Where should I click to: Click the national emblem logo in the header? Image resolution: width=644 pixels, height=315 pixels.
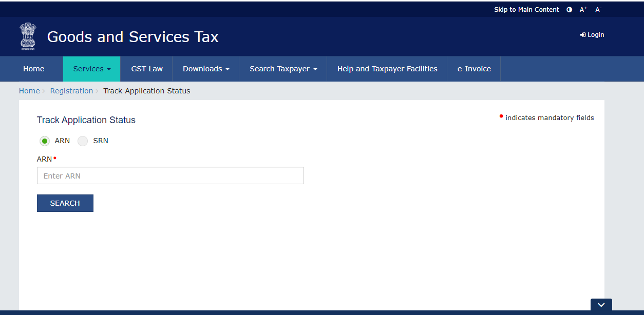[28, 36]
